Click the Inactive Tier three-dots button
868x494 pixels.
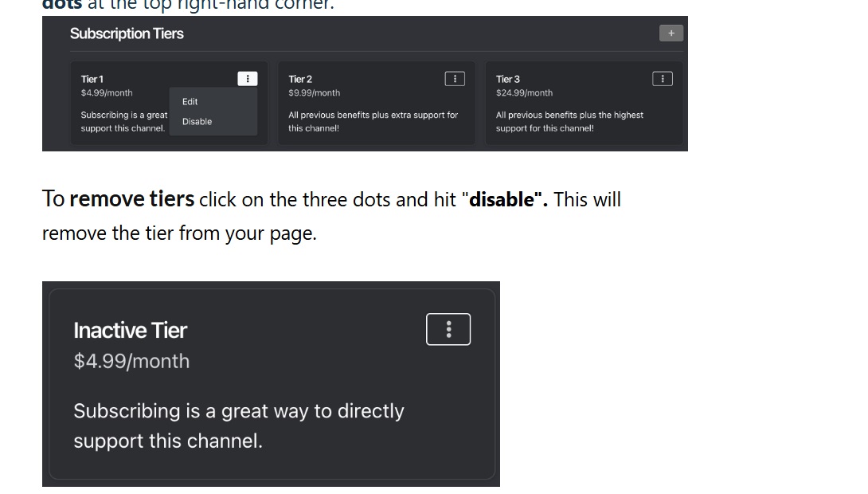point(448,329)
